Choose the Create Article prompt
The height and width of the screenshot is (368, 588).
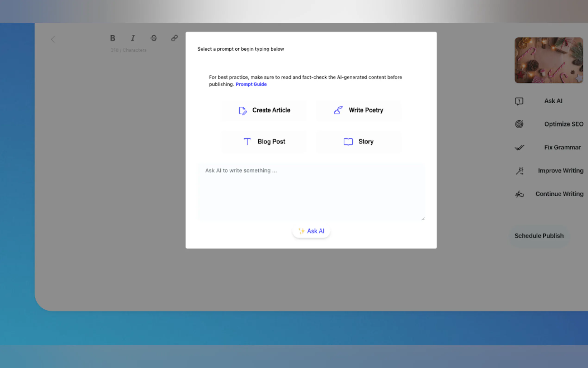264,111
